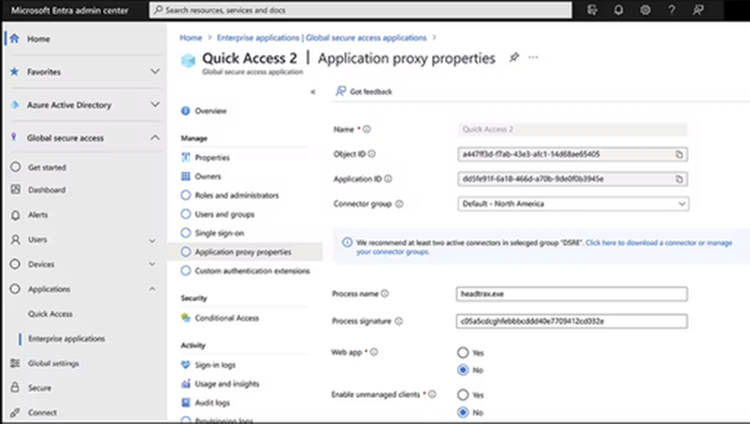Open the settings gear in top bar
The width and height of the screenshot is (750, 424).
point(645,10)
